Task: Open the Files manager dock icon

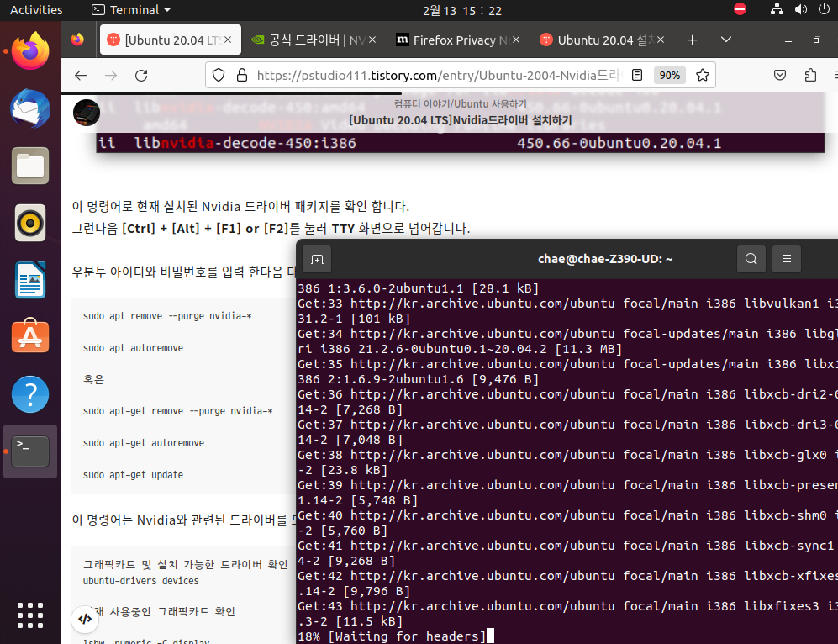Action: click(30, 166)
